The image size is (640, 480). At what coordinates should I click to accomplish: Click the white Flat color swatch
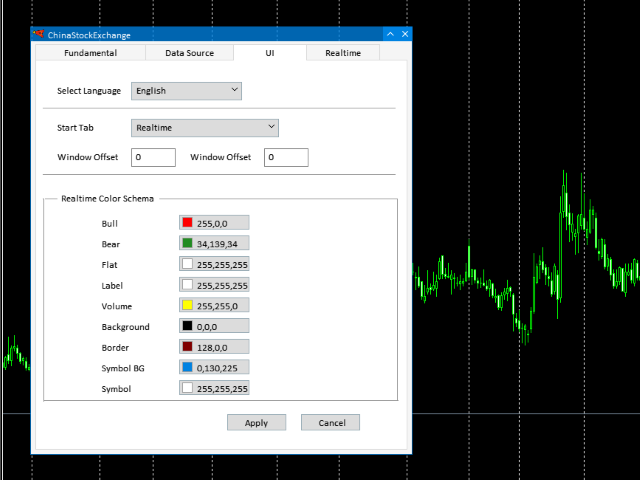pyautogui.click(x=187, y=264)
